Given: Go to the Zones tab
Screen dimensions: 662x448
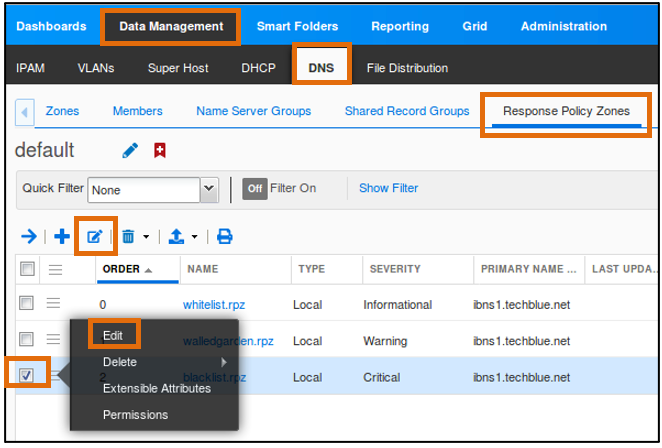Looking at the screenshot, I should (62, 111).
